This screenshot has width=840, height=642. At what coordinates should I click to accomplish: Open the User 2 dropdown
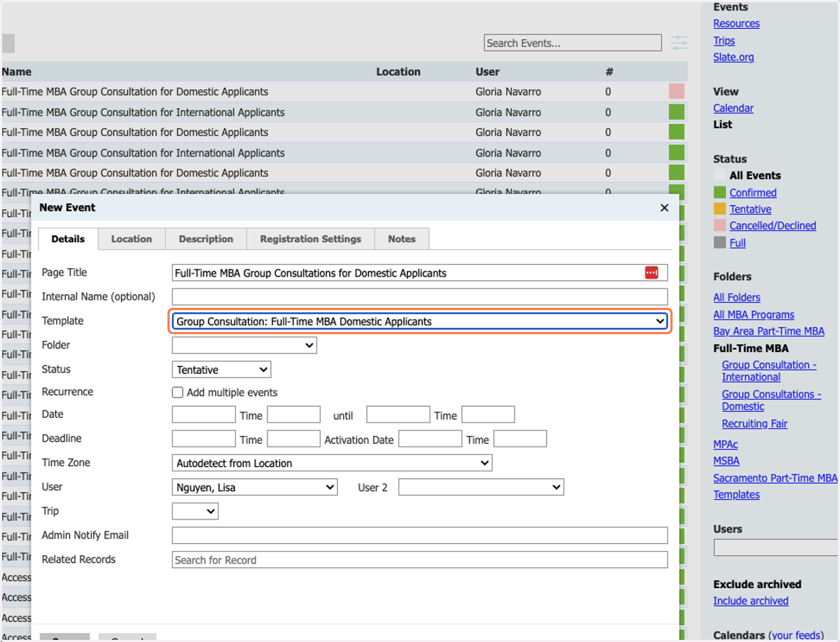(481, 487)
